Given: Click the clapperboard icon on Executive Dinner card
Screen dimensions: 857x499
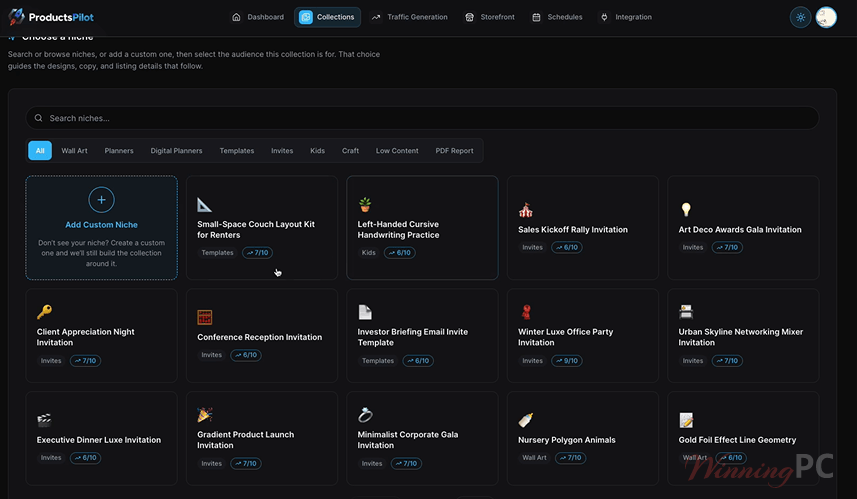Looking at the screenshot, I should point(44,420).
